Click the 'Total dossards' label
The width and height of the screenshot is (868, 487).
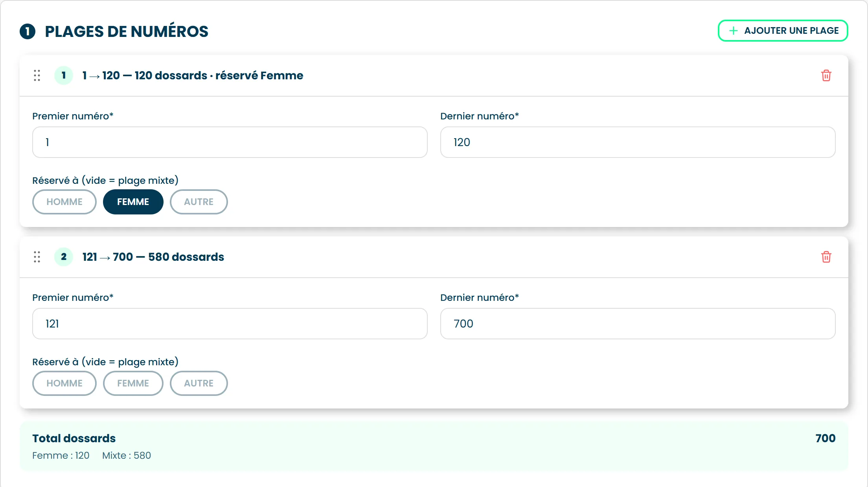point(74,438)
